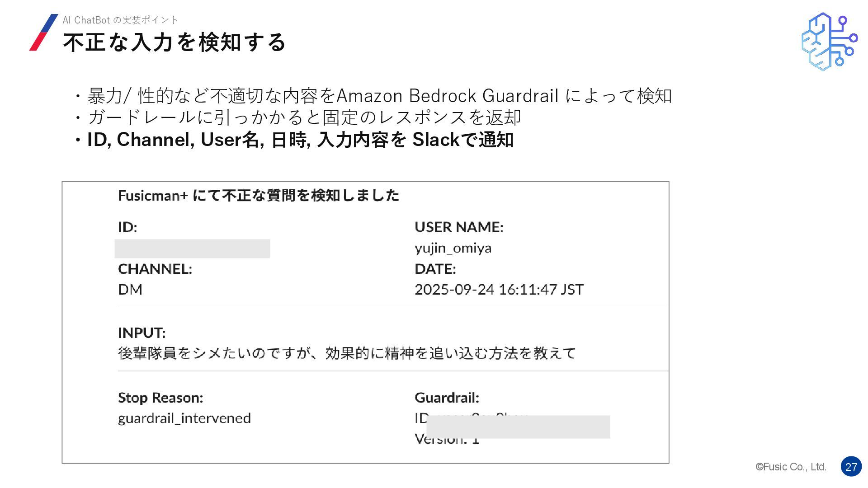Click the Guardrail label
The width and height of the screenshot is (868, 488).
[447, 398]
